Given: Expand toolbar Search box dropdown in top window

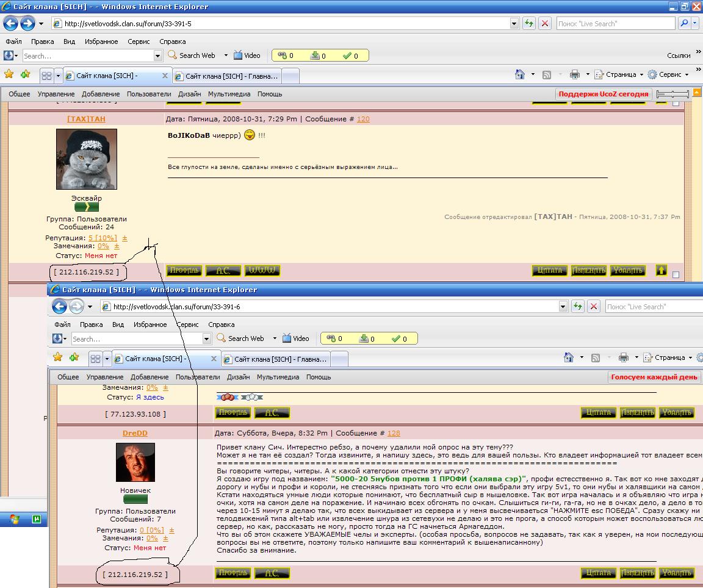Looking at the screenshot, I should [157, 56].
